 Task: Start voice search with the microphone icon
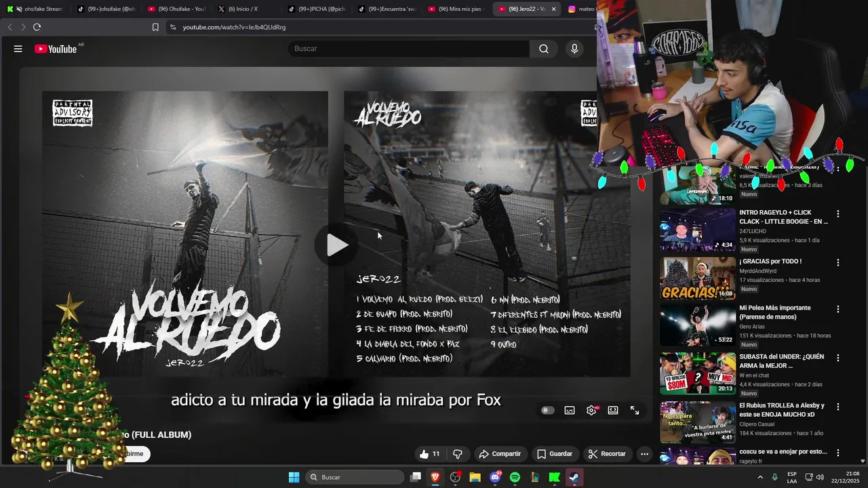574,49
